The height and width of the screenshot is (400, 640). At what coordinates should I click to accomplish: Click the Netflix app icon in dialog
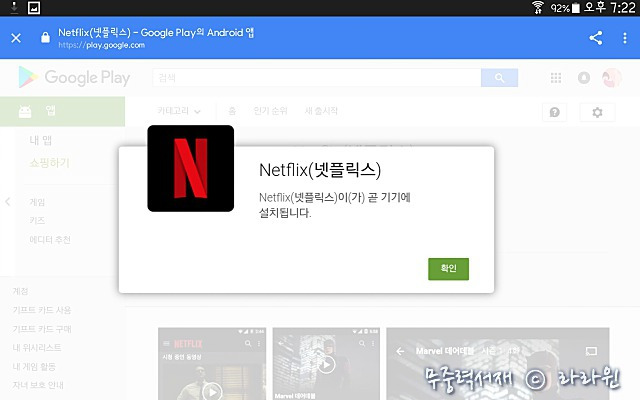point(191,168)
